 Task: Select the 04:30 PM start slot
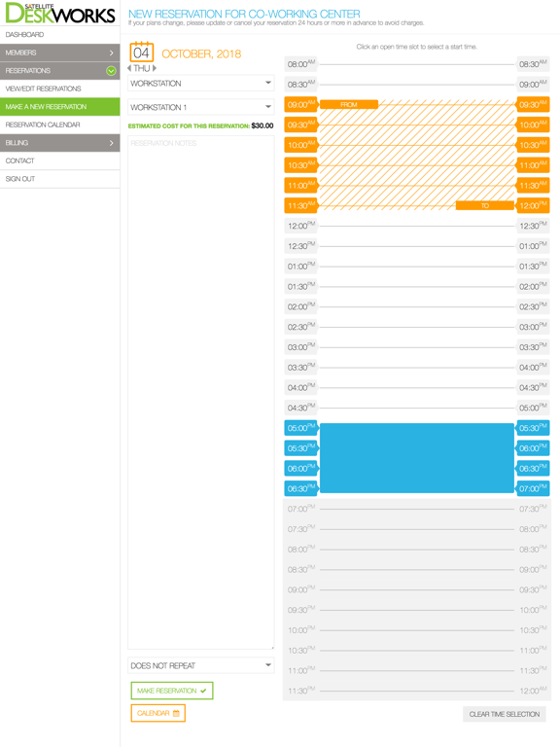tap(301, 408)
